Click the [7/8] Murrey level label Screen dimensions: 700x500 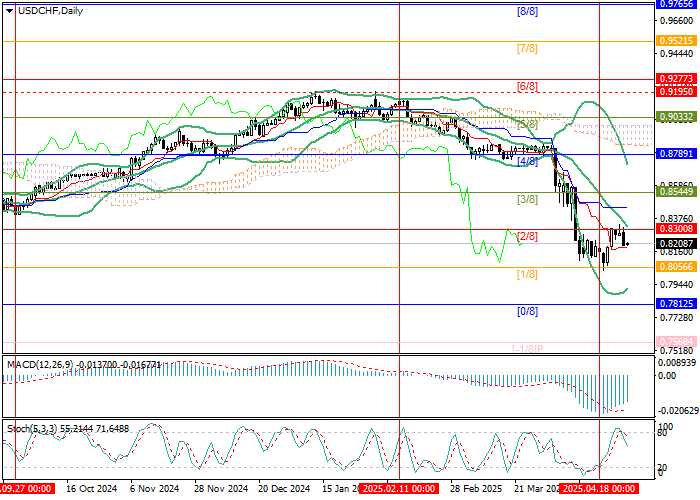(527, 48)
